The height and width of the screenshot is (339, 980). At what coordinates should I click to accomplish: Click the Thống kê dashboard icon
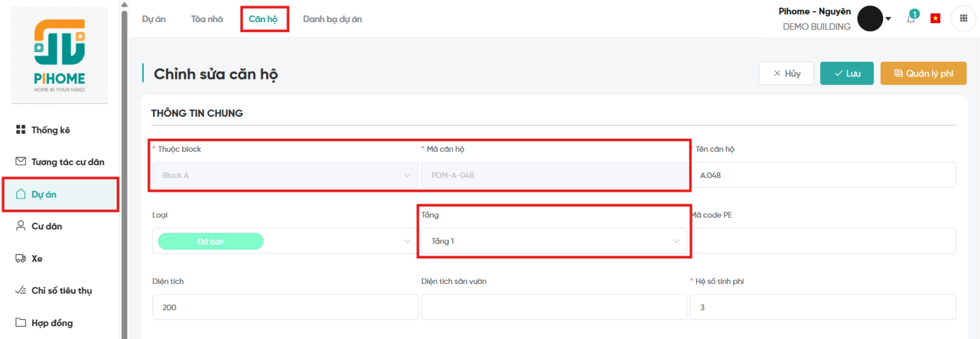point(21,130)
